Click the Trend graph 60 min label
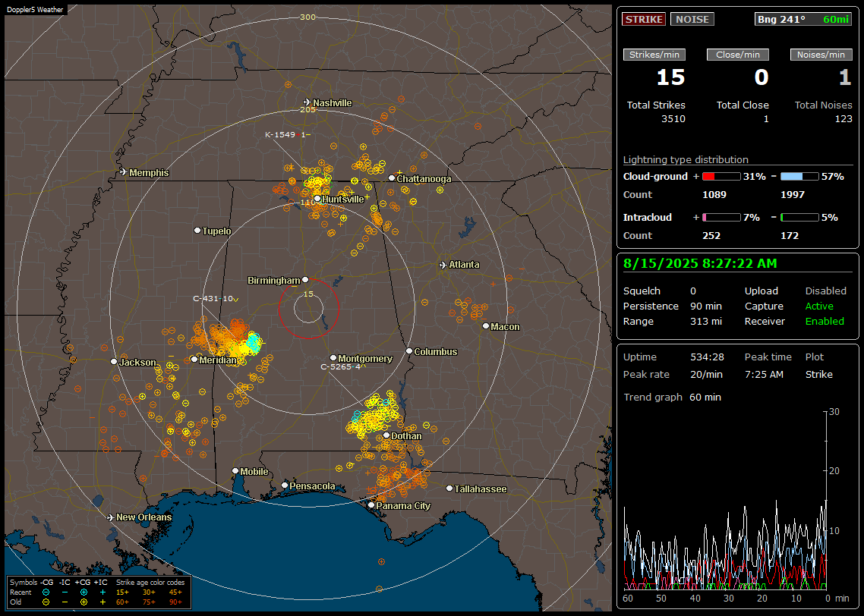This screenshot has height=616, width=864. coord(672,397)
